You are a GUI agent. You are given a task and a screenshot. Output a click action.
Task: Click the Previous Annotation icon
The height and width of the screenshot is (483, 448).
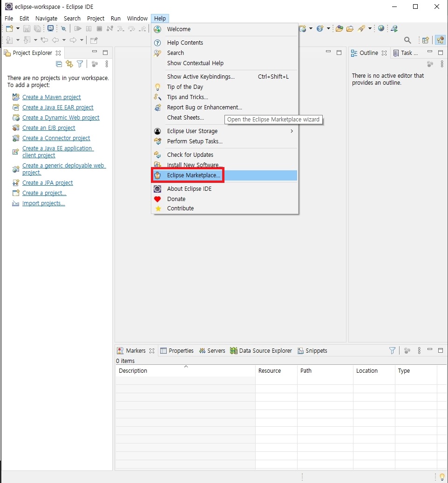click(27, 40)
